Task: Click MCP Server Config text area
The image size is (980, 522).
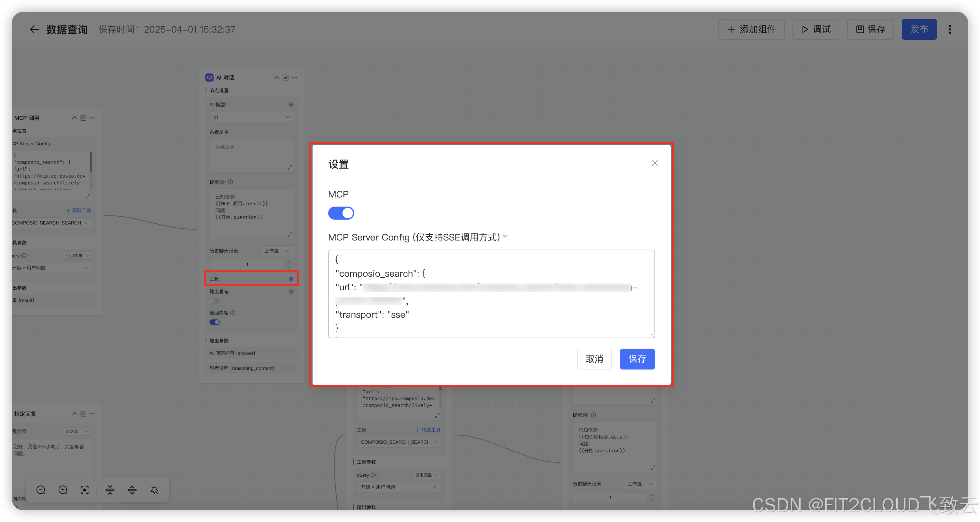Action: coord(491,294)
